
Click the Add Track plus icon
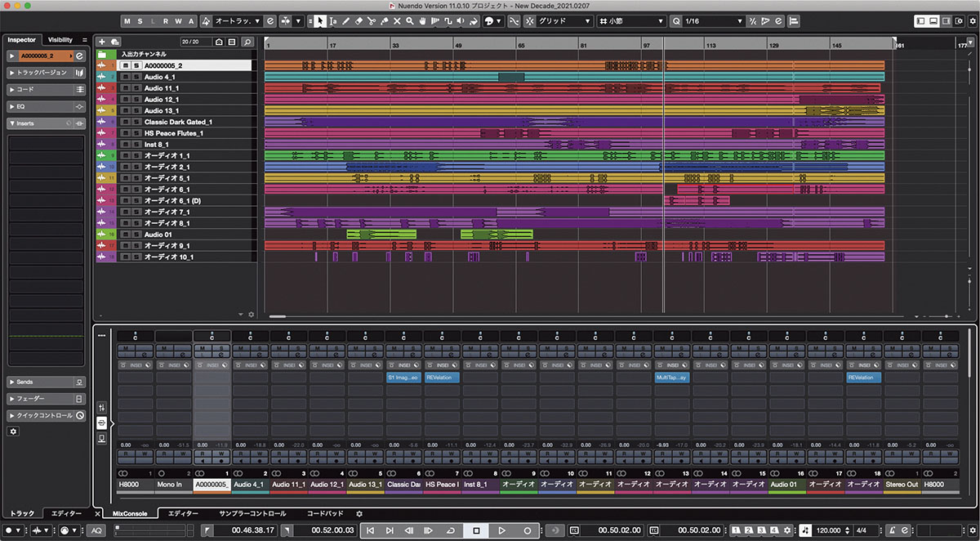point(101,41)
